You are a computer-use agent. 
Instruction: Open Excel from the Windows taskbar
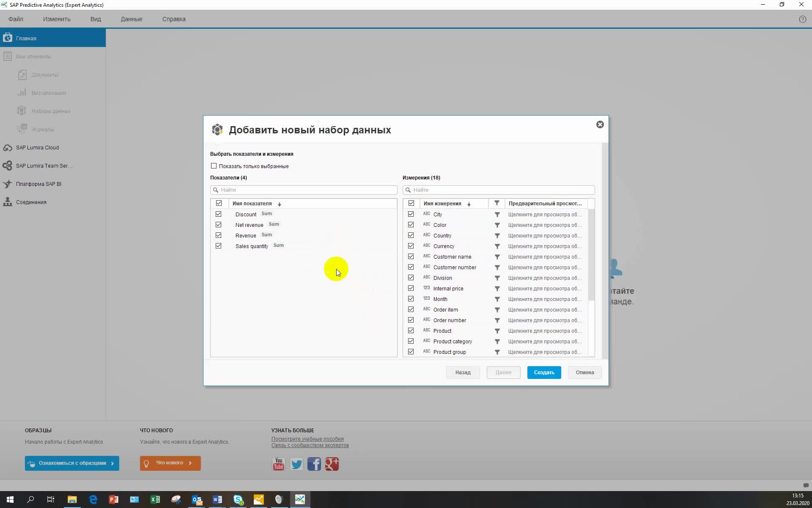[155, 500]
